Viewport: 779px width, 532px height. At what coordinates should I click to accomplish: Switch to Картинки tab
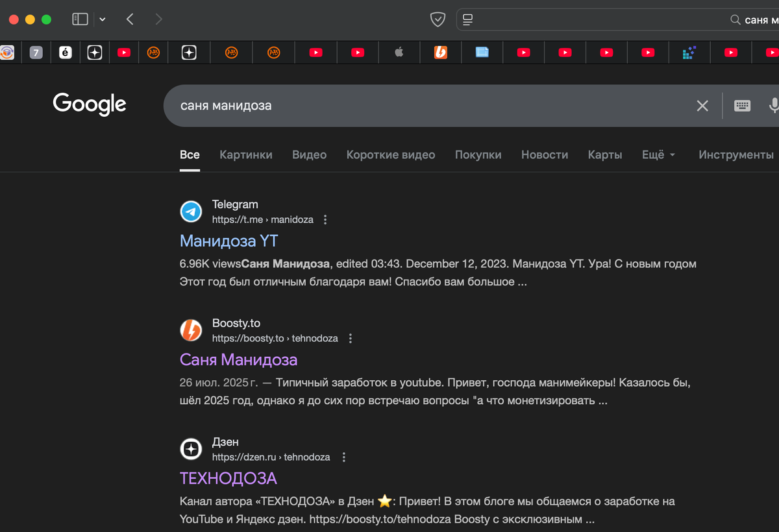tap(246, 154)
